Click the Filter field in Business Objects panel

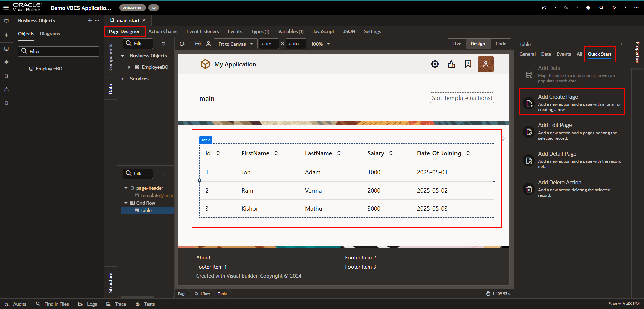point(59,51)
